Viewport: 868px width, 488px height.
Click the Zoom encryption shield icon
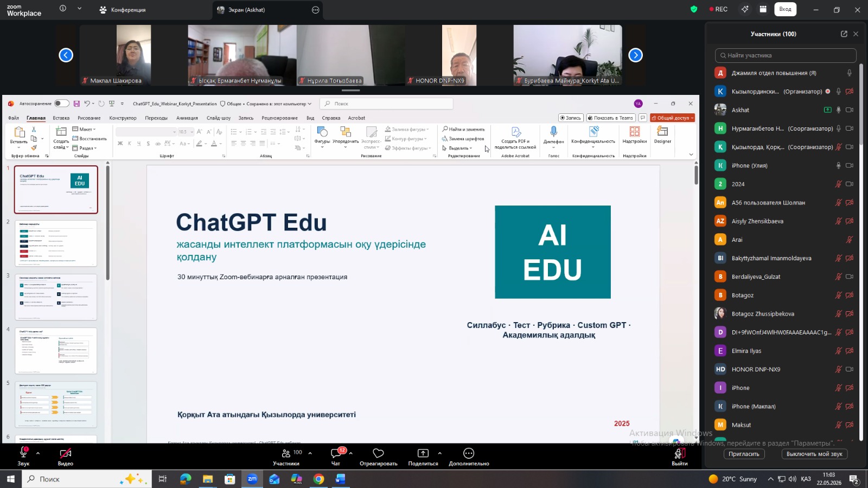pos(694,9)
